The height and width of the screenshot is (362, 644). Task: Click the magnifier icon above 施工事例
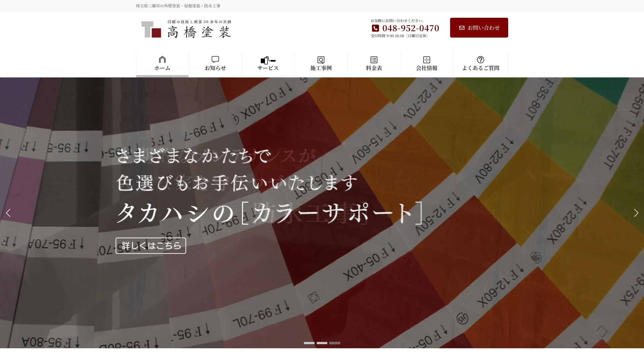pos(321,60)
